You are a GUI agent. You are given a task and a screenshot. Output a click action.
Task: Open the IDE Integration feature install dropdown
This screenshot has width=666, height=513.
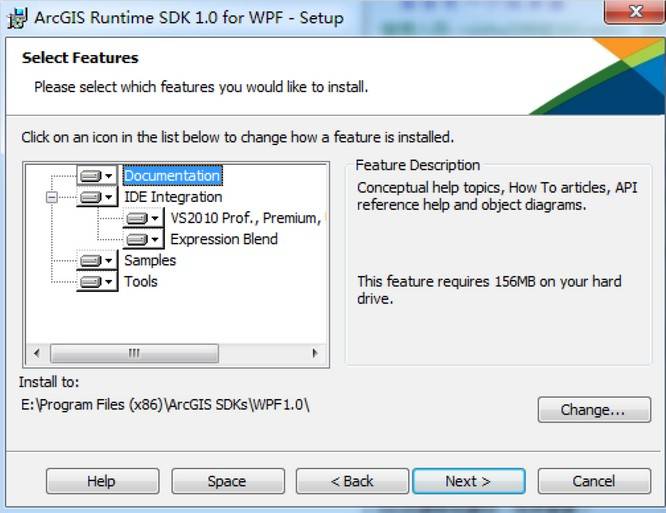click(x=97, y=197)
